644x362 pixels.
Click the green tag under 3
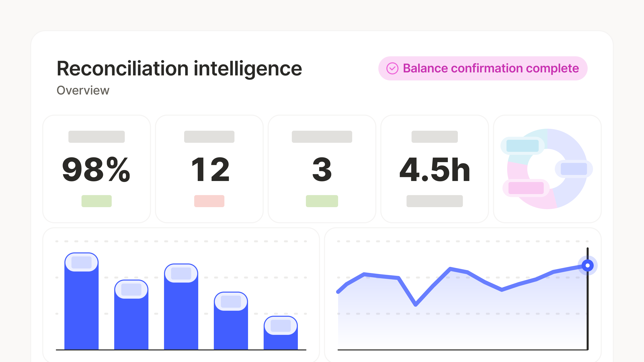pos(322,201)
